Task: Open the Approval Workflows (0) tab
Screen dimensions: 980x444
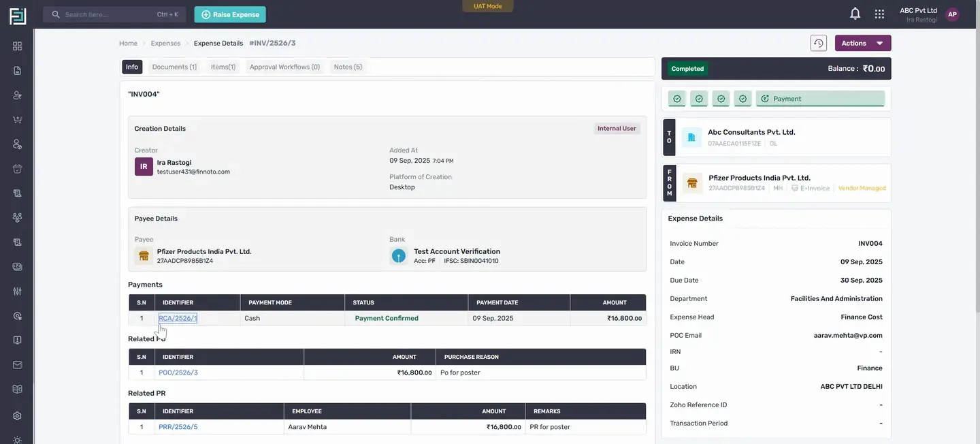Action: (x=284, y=67)
